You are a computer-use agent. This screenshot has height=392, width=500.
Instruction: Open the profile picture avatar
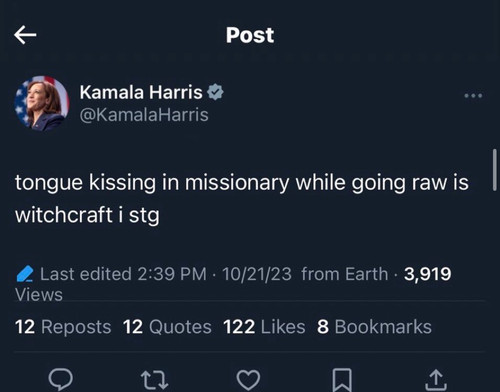tap(42, 103)
